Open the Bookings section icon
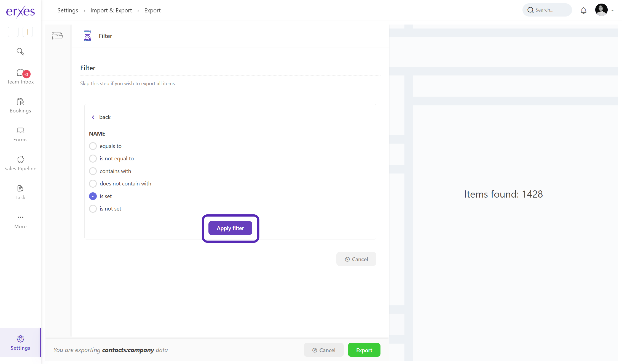 tap(20, 102)
